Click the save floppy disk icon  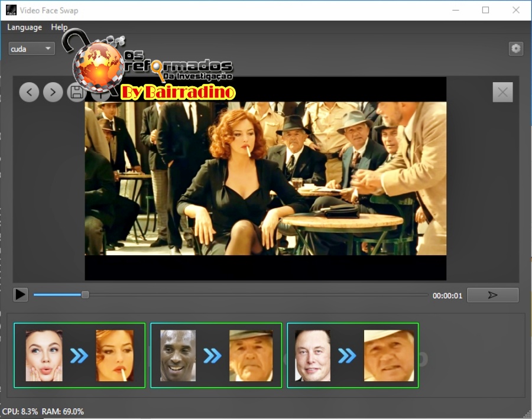point(76,92)
